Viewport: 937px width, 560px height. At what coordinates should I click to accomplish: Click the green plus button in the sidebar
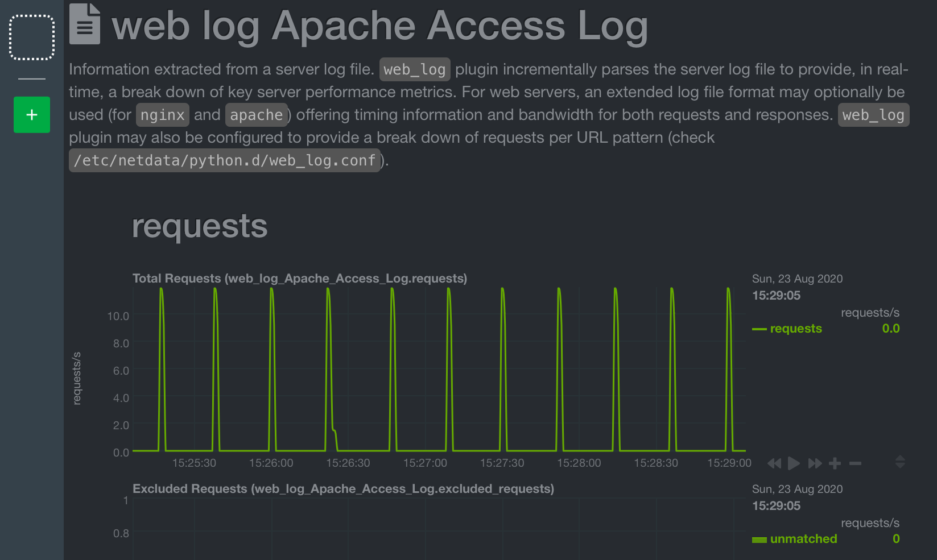(x=31, y=114)
